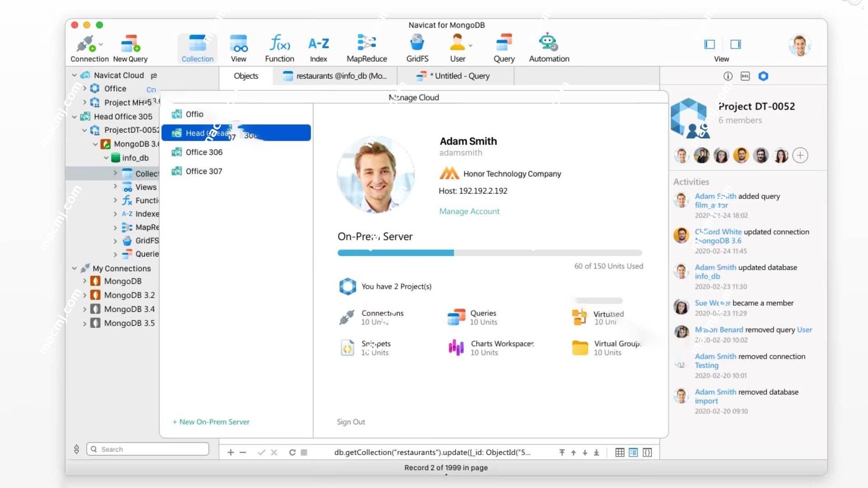Viewport: 868px width, 488px height.
Task: Switch to the Objects tab
Action: (246, 76)
